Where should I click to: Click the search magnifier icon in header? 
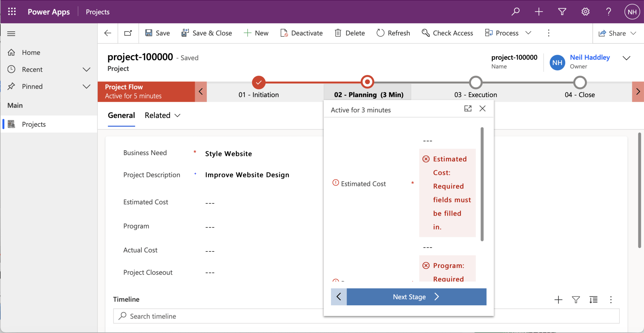(515, 12)
